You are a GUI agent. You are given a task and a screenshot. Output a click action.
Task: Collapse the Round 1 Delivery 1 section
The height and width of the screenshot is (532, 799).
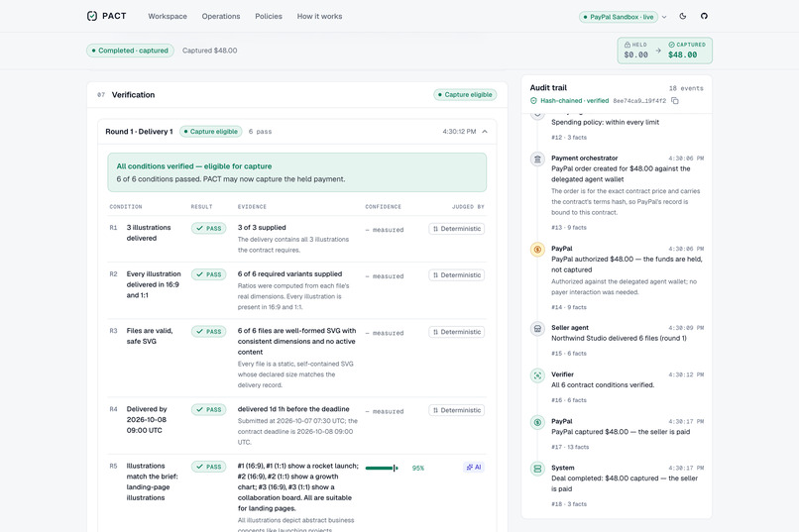pyautogui.click(x=485, y=132)
